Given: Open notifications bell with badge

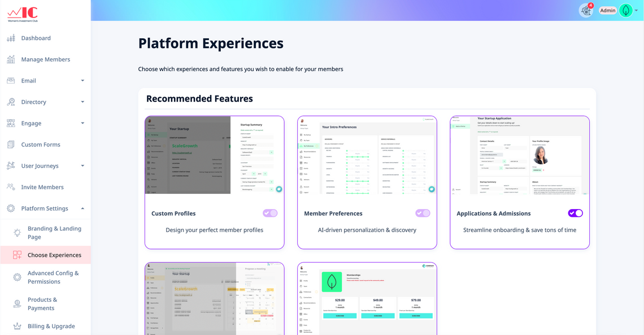Looking at the screenshot, I should pyautogui.click(x=586, y=10).
